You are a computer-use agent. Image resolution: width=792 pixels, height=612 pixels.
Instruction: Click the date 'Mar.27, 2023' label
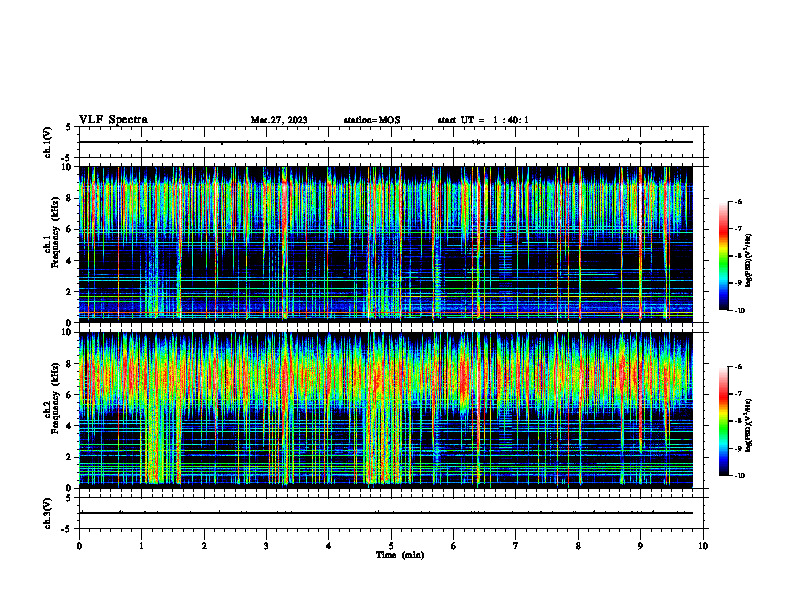click(279, 120)
